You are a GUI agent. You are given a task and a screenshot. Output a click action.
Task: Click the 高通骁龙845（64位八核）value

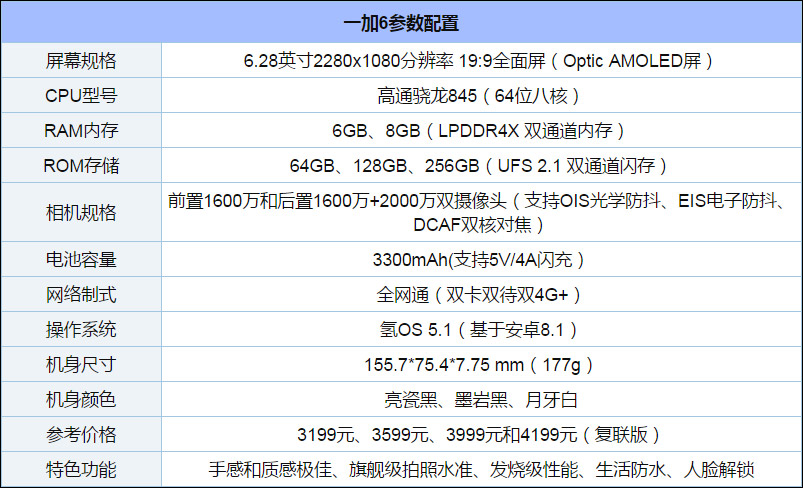click(x=478, y=96)
